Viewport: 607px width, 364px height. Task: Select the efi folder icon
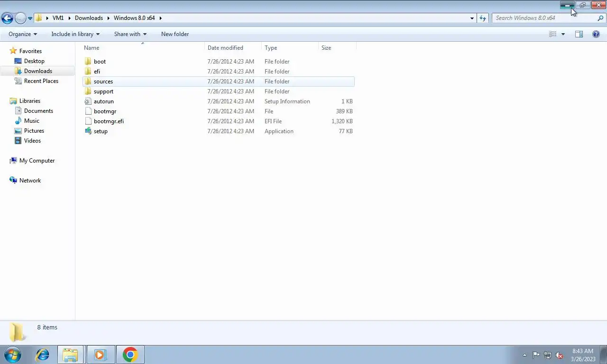pyautogui.click(x=88, y=72)
